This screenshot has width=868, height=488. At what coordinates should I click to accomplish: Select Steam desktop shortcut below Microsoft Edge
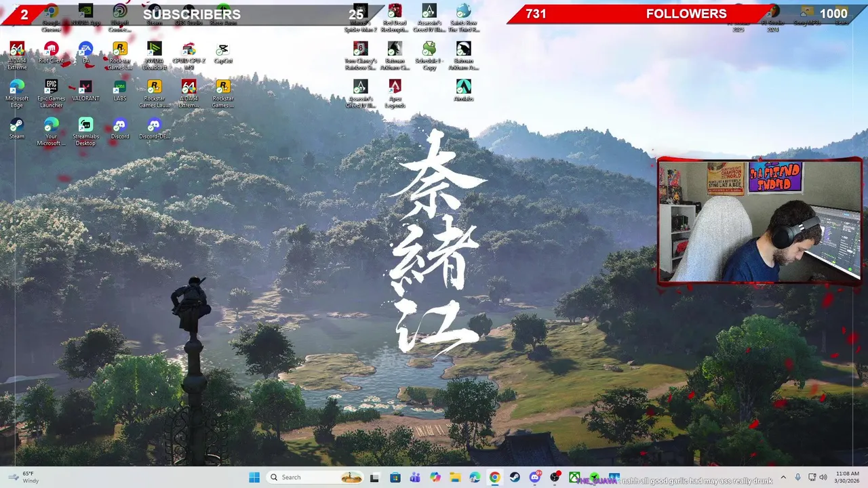point(17,129)
